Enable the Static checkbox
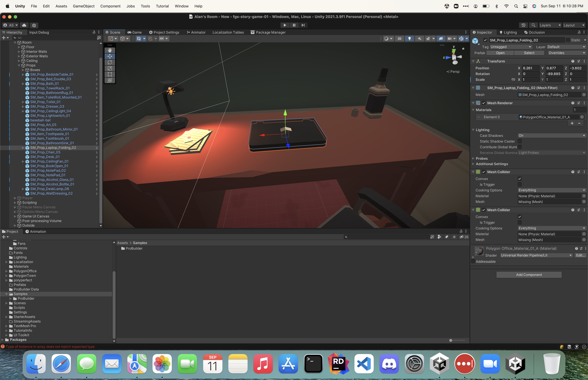588x380 pixels. [568, 40]
